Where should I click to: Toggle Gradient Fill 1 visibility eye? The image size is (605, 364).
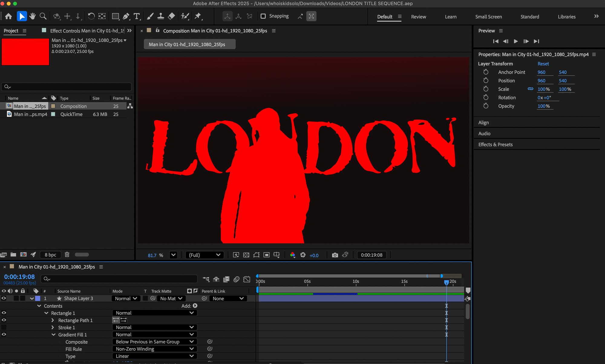[4, 334]
